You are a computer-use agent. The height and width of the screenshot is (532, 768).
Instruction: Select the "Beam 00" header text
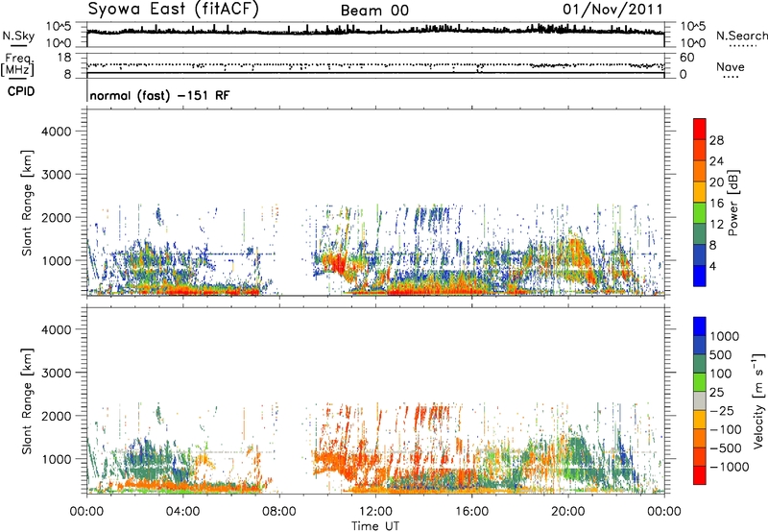pos(374,11)
